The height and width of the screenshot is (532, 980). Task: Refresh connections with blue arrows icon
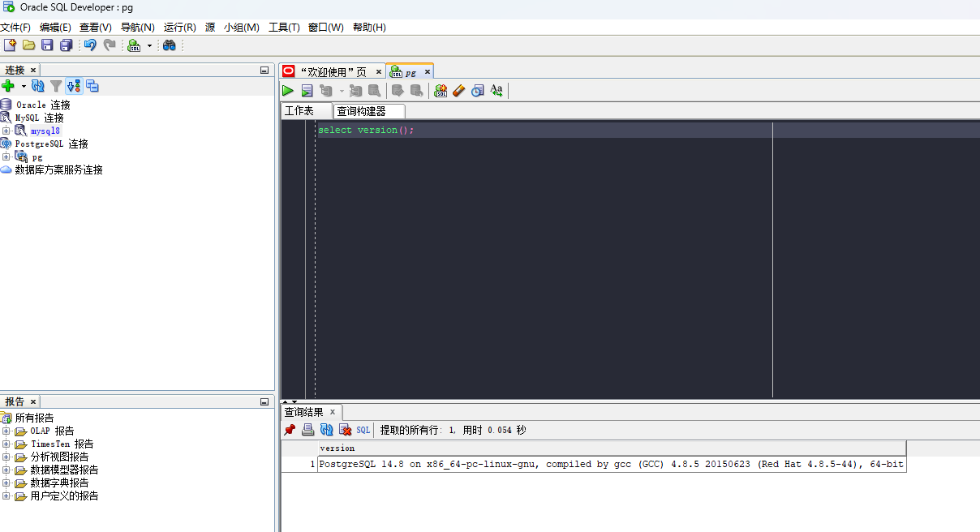(38, 86)
